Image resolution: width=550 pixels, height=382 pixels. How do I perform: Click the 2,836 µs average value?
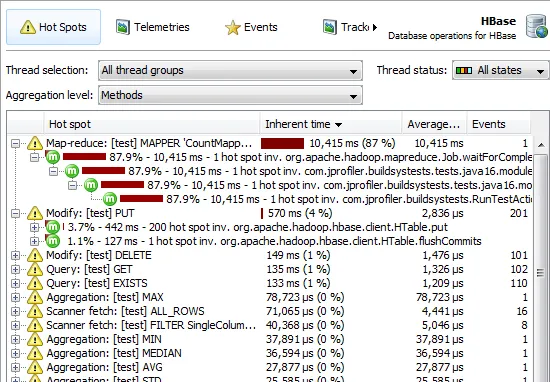(x=442, y=213)
